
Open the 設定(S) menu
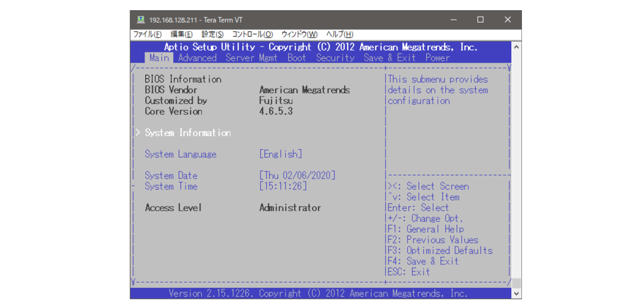212,35
